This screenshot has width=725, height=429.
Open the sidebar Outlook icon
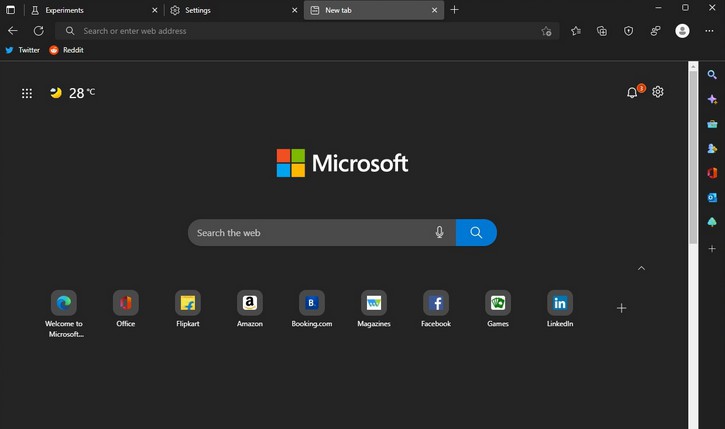(x=712, y=198)
